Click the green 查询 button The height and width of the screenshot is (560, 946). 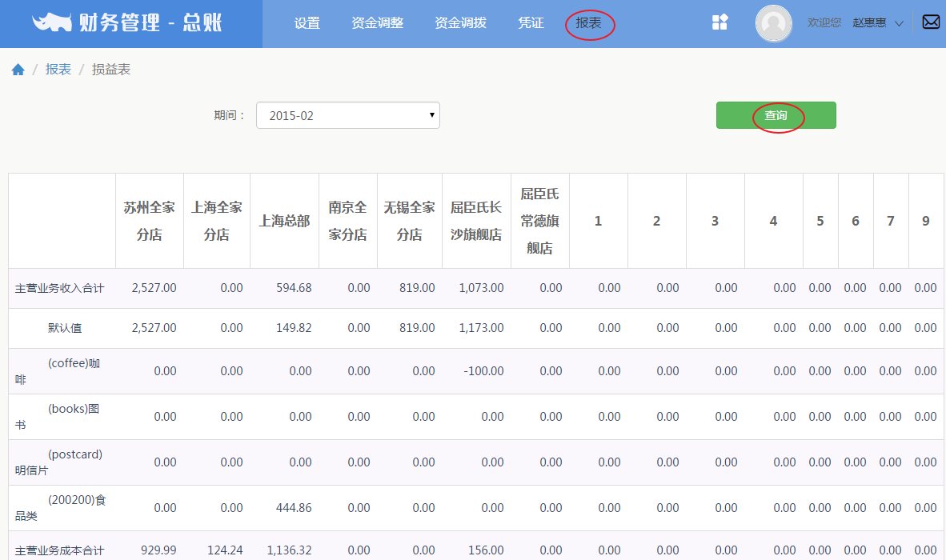pos(776,115)
